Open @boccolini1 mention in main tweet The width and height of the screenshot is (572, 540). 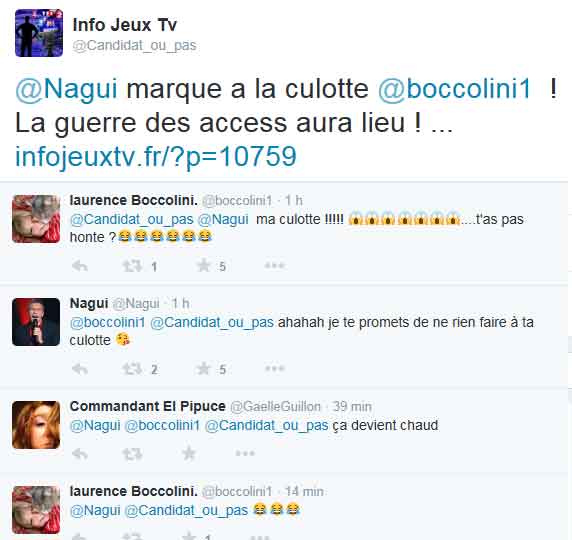click(454, 89)
